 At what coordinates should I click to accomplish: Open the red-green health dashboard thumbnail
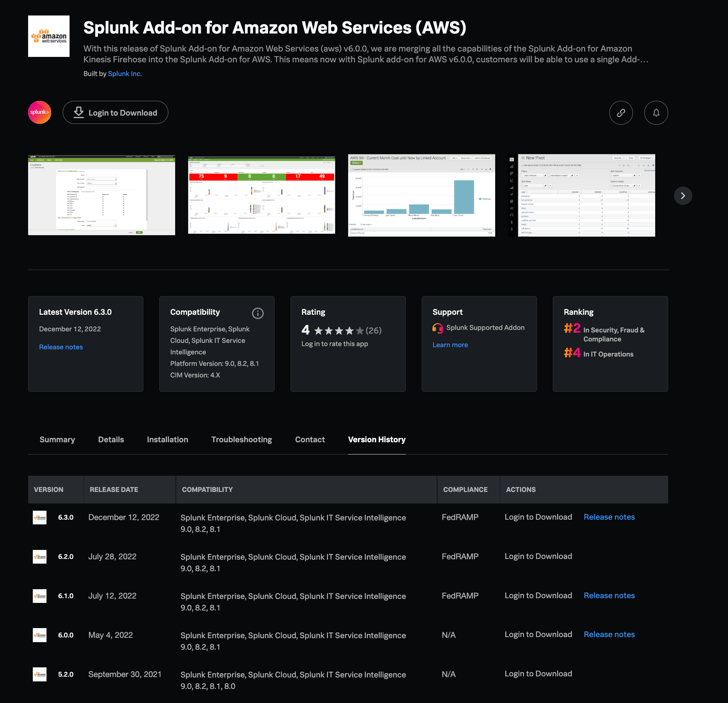pyautogui.click(x=262, y=195)
